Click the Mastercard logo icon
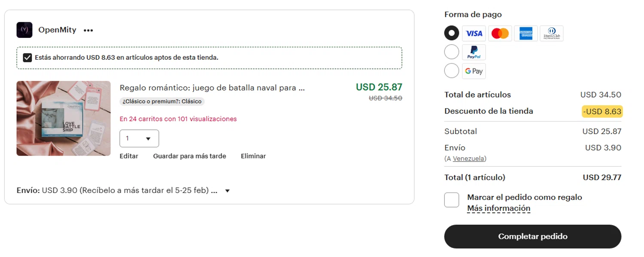 tap(500, 34)
